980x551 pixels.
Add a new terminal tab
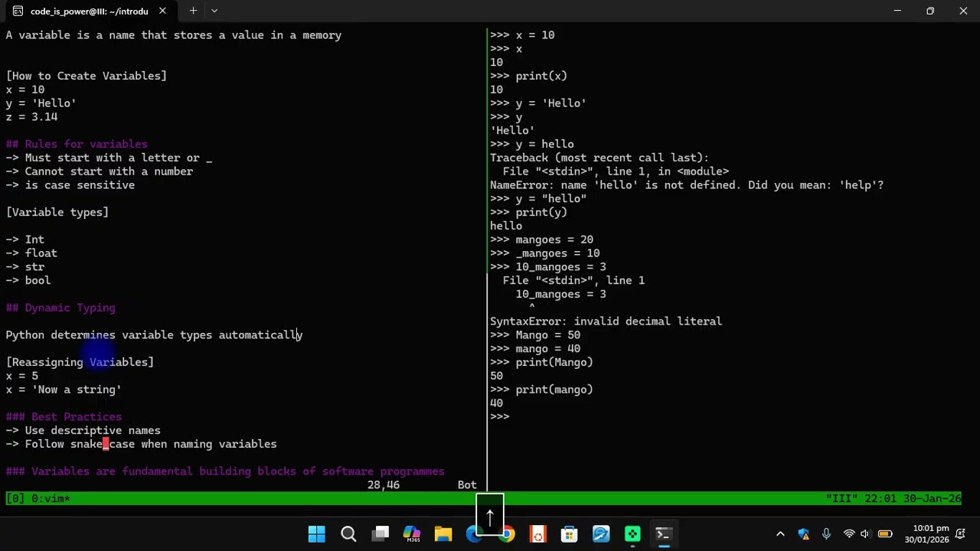(x=193, y=11)
